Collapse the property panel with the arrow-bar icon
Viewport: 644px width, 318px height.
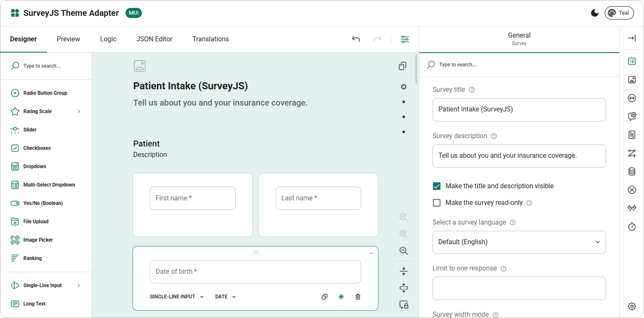click(632, 38)
